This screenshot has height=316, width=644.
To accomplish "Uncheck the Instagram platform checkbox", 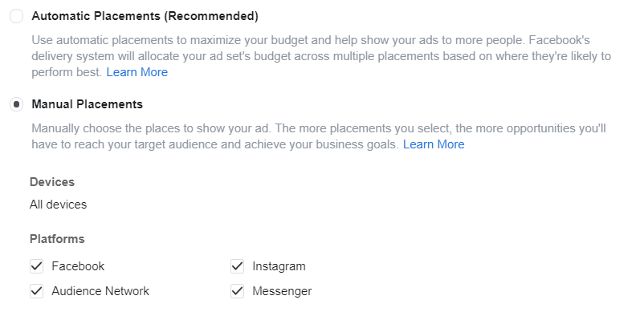I will tap(238, 266).
